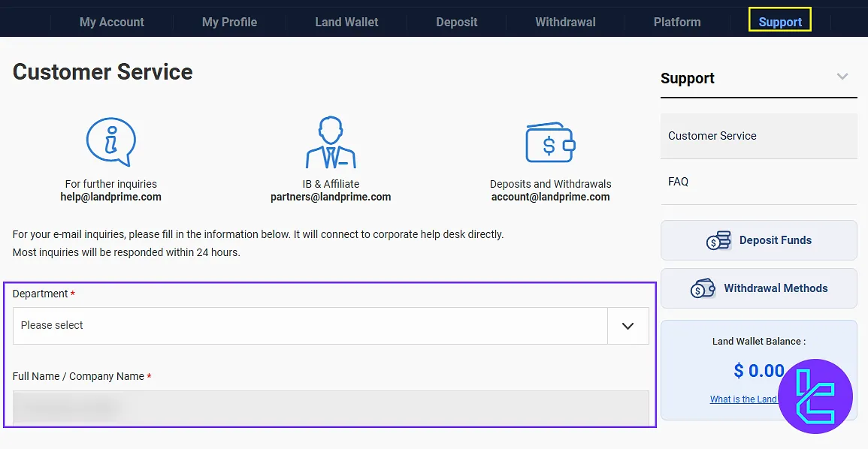Open the Land Wallet tab
The height and width of the screenshot is (449, 868).
click(346, 22)
